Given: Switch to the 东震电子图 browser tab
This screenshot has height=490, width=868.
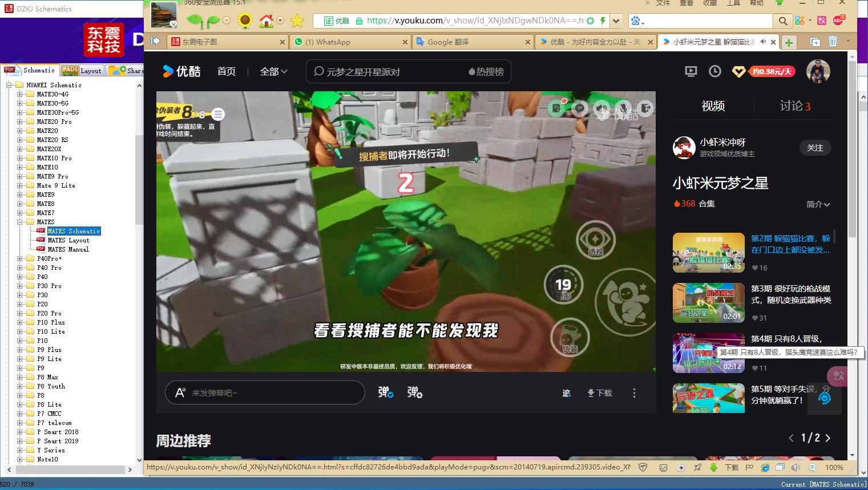Looking at the screenshot, I should (x=227, y=42).
